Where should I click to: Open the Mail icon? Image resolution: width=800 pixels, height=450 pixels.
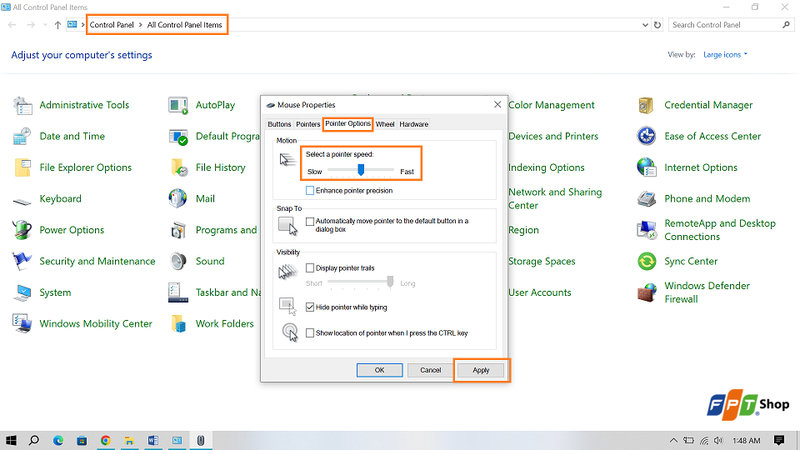point(178,199)
